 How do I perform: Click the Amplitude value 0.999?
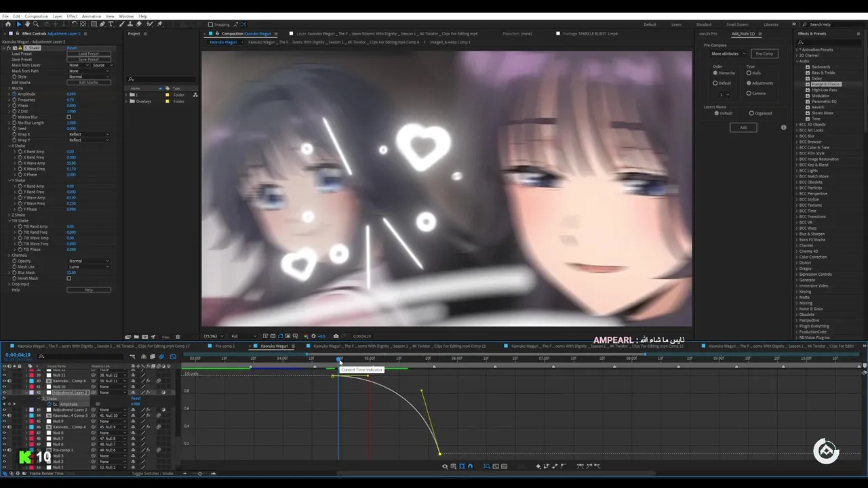click(71, 94)
